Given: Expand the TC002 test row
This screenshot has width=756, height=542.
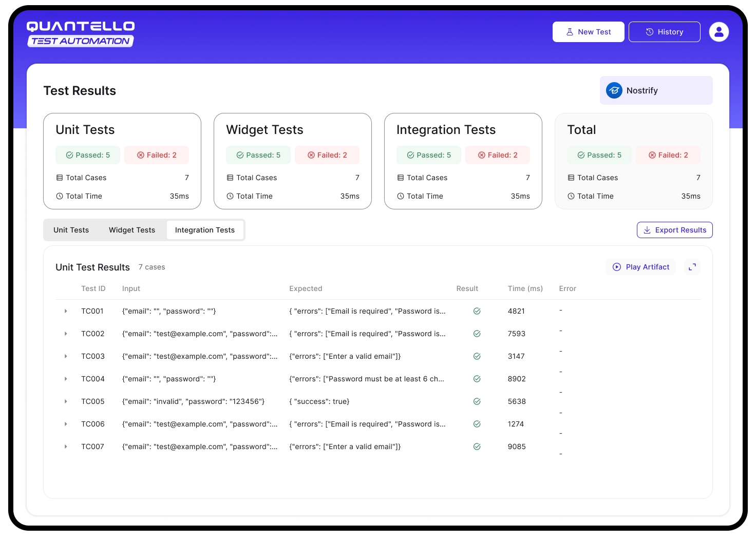Looking at the screenshot, I should point(66,334).
